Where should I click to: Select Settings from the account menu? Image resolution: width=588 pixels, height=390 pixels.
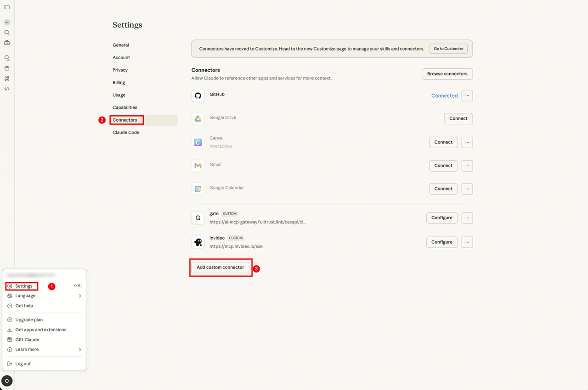pyautogui.click(x=24, y=286)
